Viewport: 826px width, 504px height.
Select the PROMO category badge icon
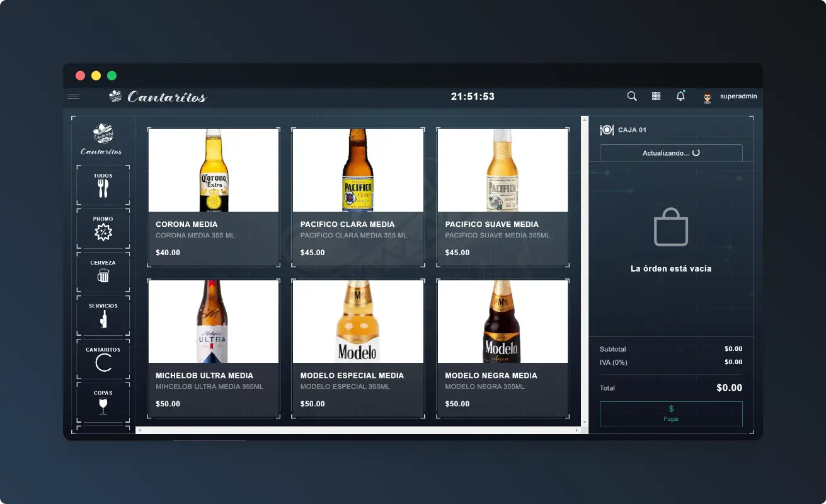[x=103, y=229]
